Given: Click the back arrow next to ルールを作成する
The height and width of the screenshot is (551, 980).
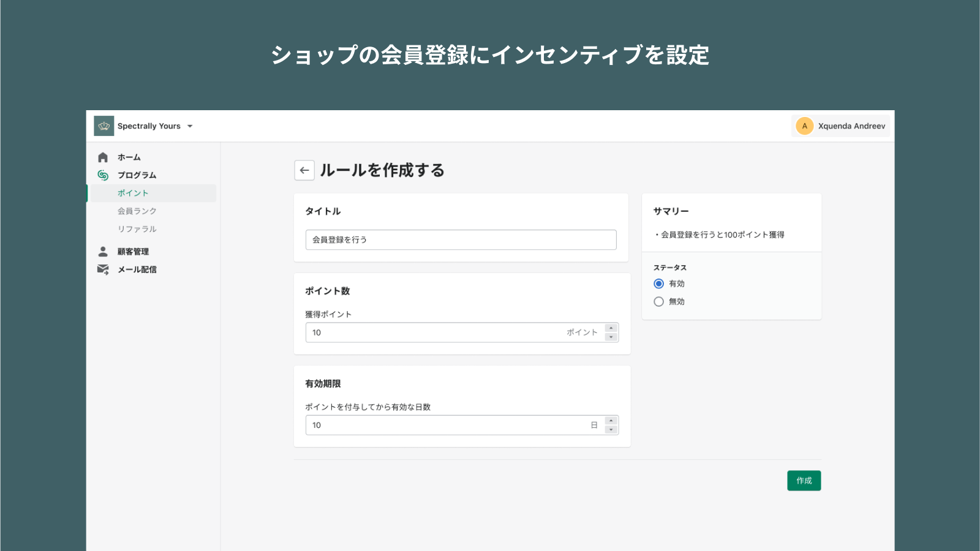Looking at the screenshot, I should 304,170.
